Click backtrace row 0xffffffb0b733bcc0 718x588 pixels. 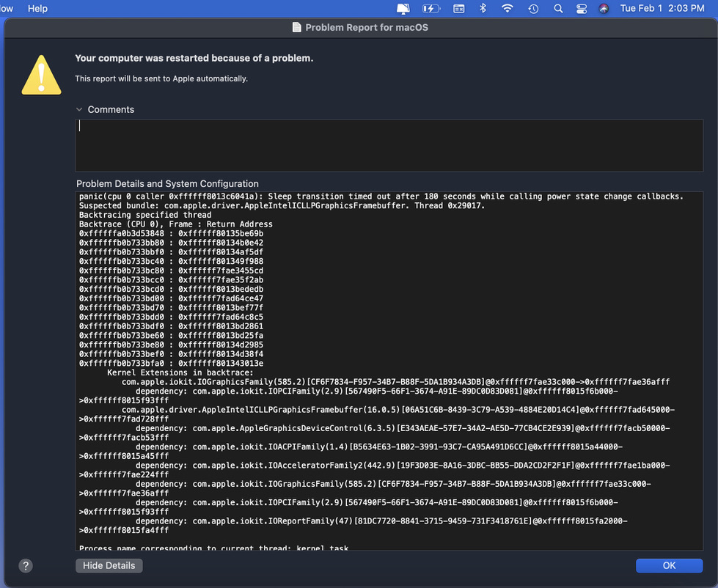pyautogui.click(x=171, y=279)
